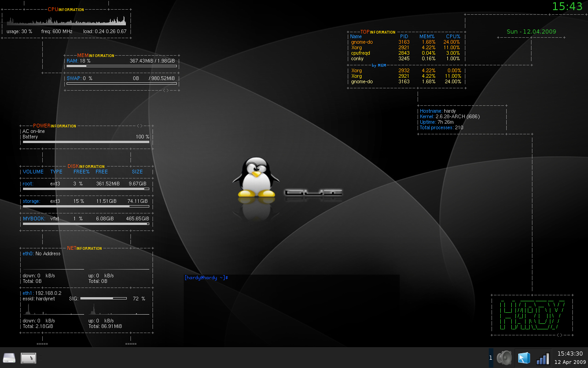Click the FREE% column header in disk table
Viewport: 588px width, 368px height.
pyautogui.click(x=81, y=172)
